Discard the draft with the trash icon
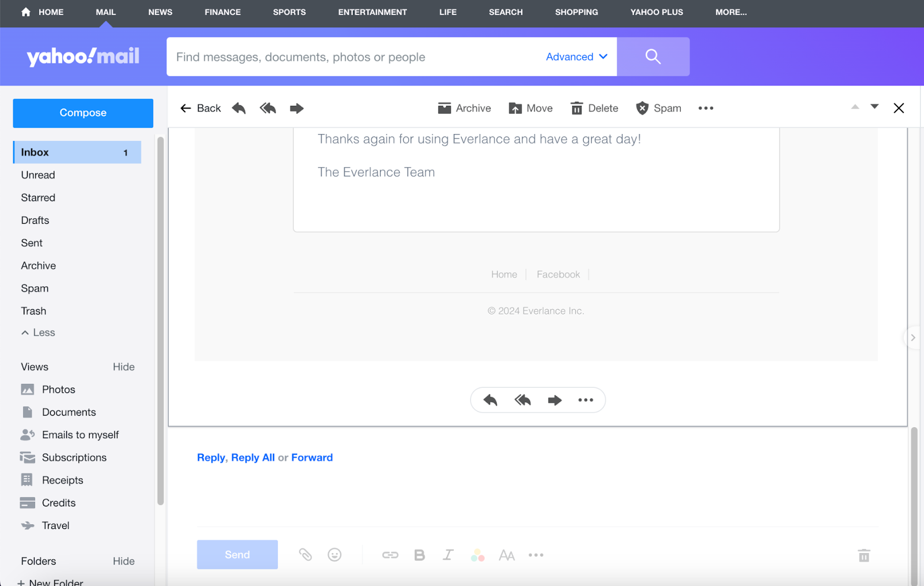Viewport: 924px width, 586px height. coord(863,555)
